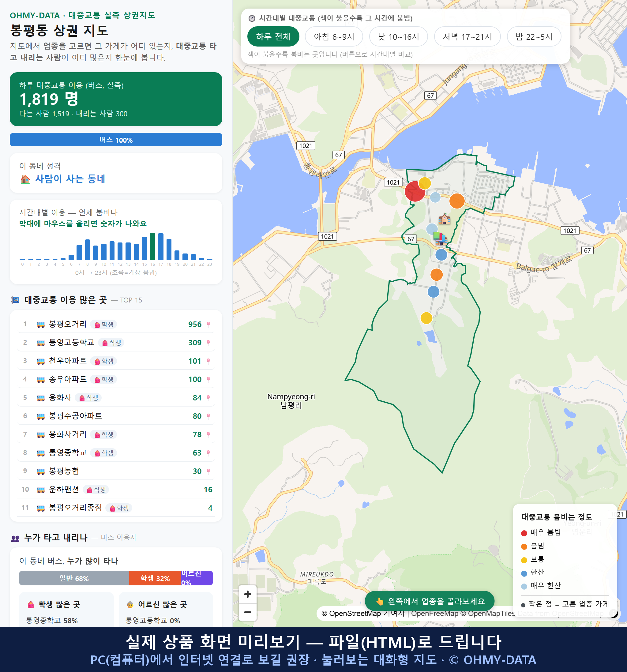Click the map pin icon for 통영고등학교

tap(208, 343)
